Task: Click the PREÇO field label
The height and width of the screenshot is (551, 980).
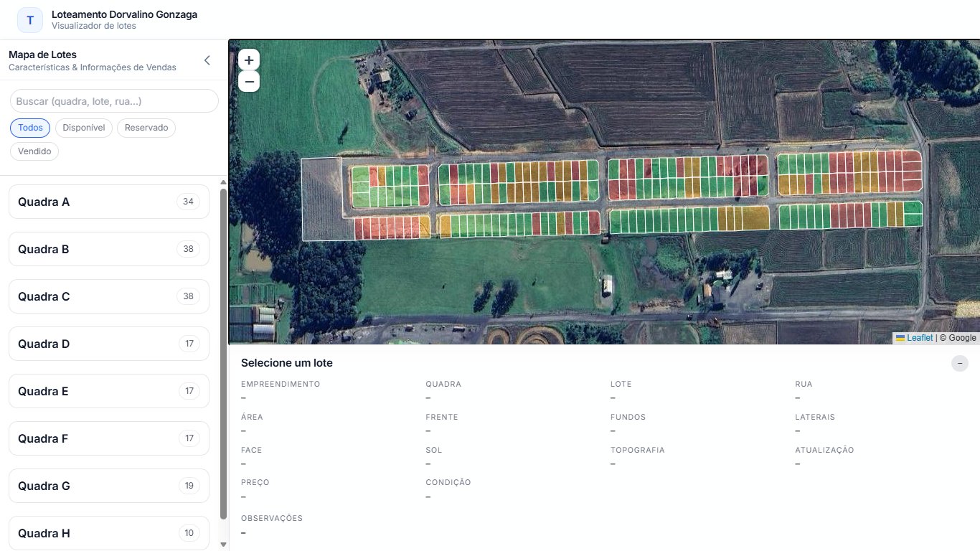Action: pyautogui.click(x=255, y=483)
